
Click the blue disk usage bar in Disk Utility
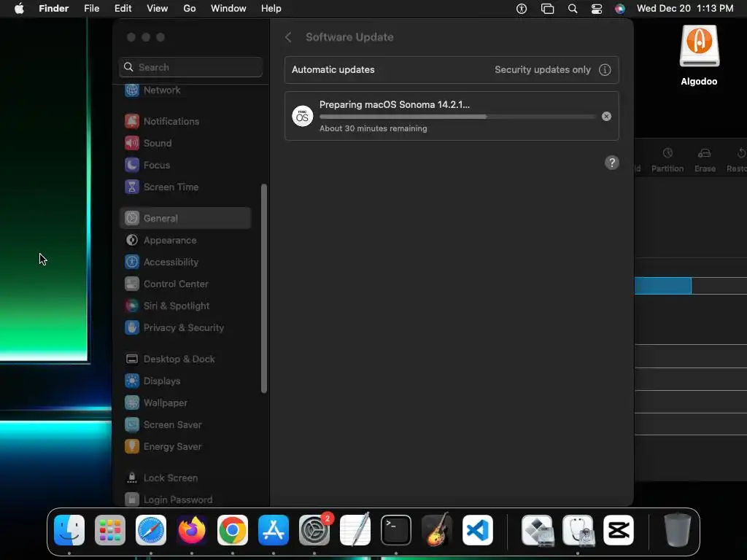click(x=662, y=286)
